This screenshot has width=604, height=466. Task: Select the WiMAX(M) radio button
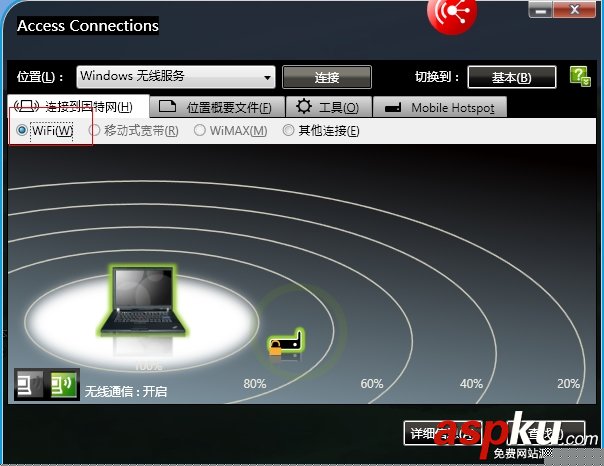click(x=200, y=130)
